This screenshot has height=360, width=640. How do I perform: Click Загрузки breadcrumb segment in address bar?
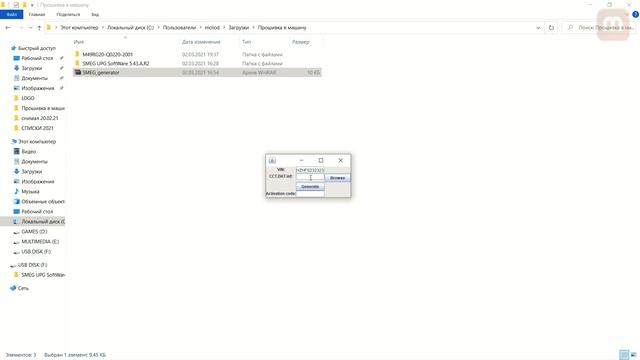click(238, 28)
